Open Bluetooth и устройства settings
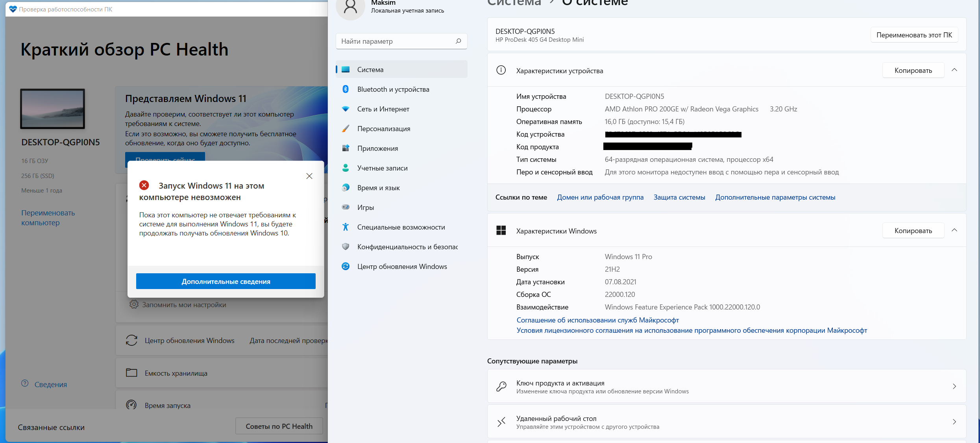The height and width of the screenshot is (443, 980). [401, 89]
